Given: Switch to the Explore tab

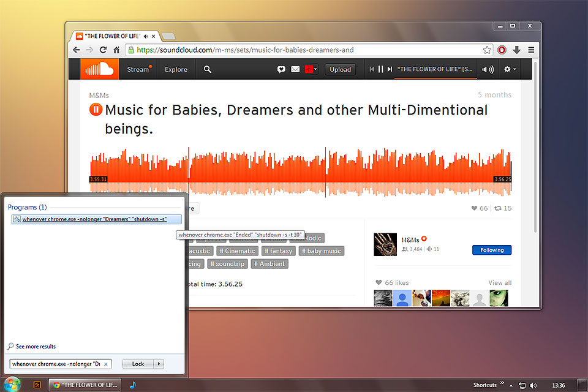Looking at the screenshot, I should (x=176, y=69).
